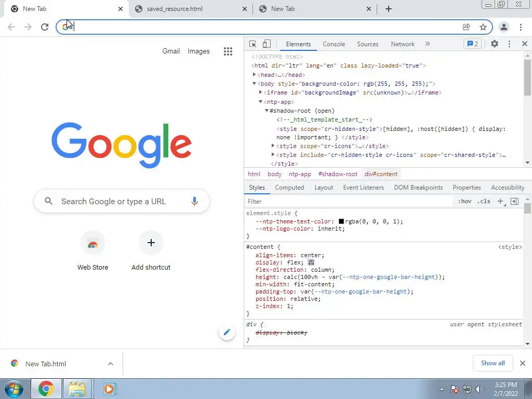Collapse the ntp-app element node
The width and height of the screenshot is (532, 399).
(x=261, y=101)
